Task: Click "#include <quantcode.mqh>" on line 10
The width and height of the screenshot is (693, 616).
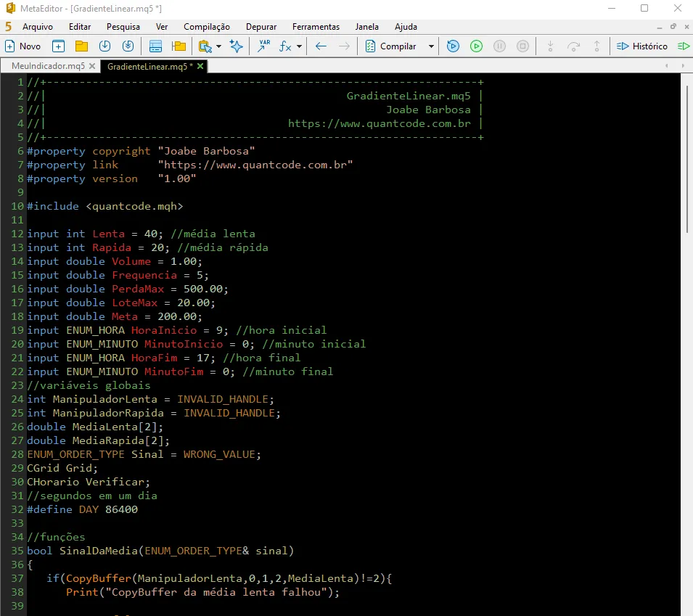Action: point(104,206)
